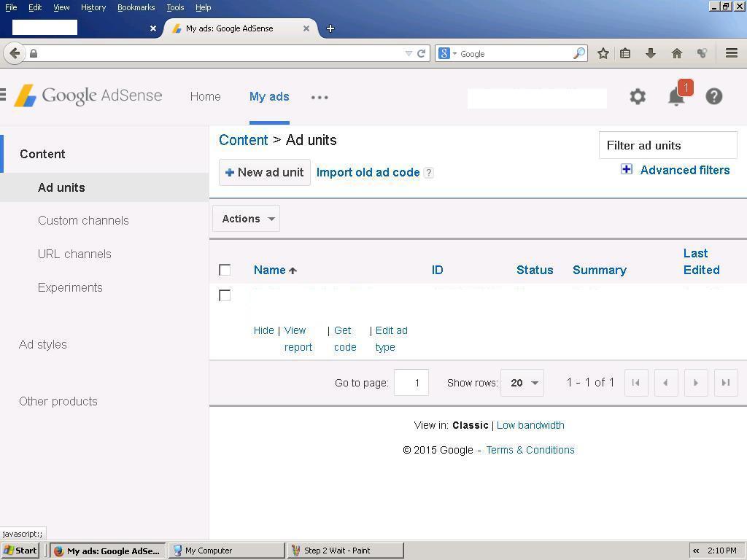Open the Tools menu
Viewport: 747px width, 560px height.
(x=175, y=7)
